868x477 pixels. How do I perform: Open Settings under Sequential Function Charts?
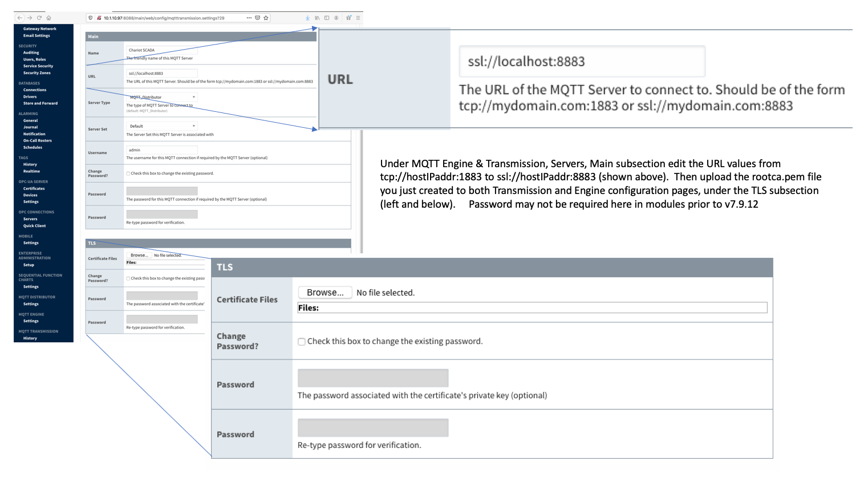[x=31, y=286]
